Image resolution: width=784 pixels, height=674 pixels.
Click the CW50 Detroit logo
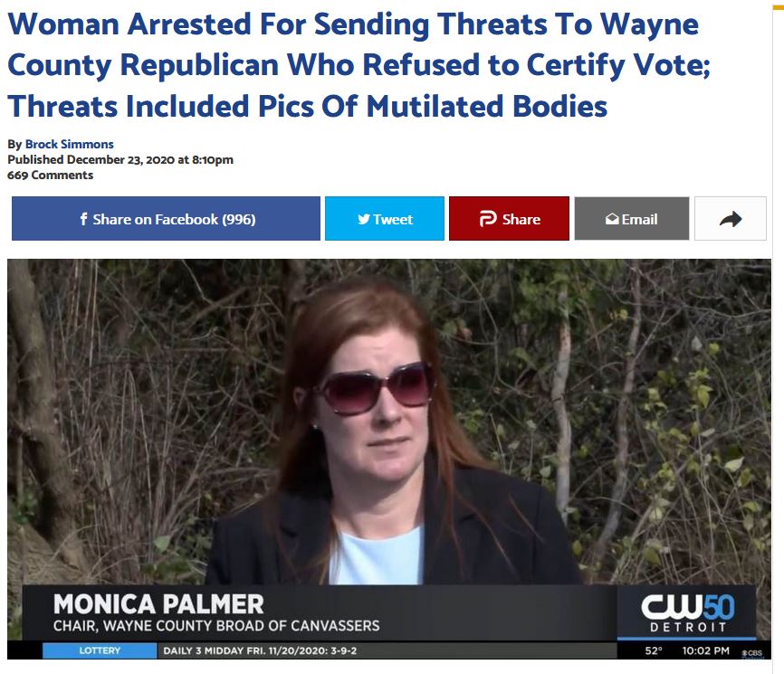click(687, 612)
